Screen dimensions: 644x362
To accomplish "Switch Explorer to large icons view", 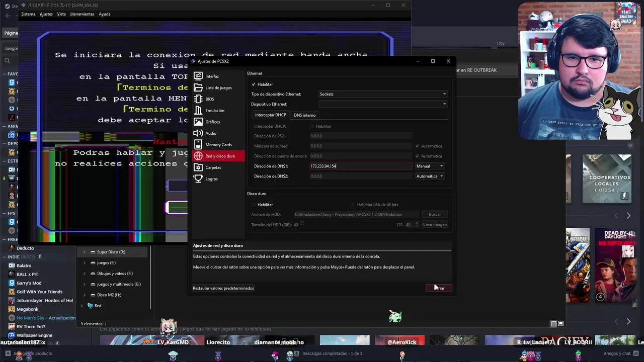I will [561, 323].
